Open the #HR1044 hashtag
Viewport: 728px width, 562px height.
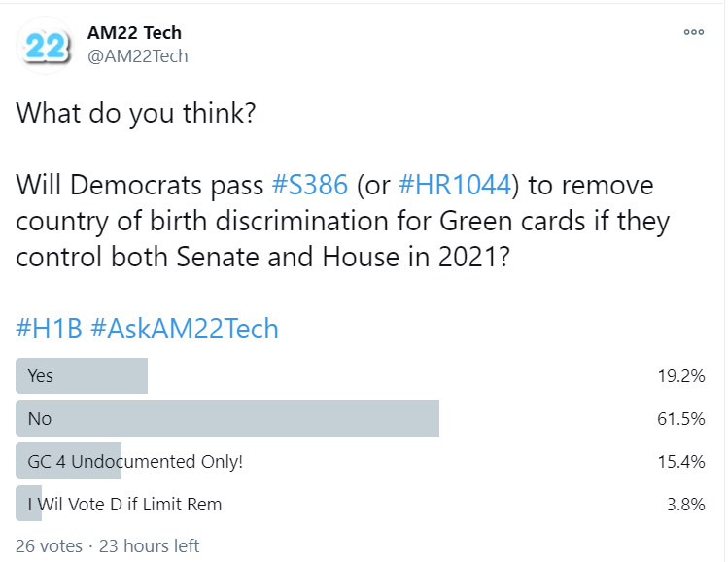pos(455,185)
